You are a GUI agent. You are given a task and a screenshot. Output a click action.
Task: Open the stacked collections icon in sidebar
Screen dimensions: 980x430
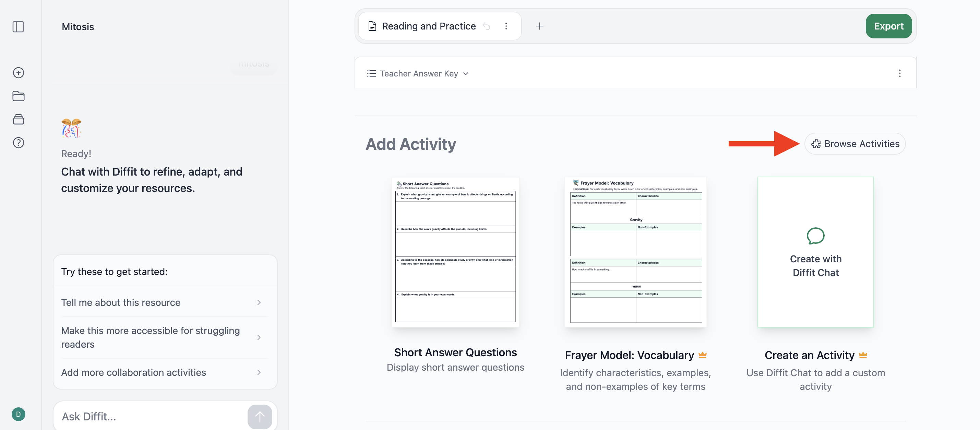(18, 119)
